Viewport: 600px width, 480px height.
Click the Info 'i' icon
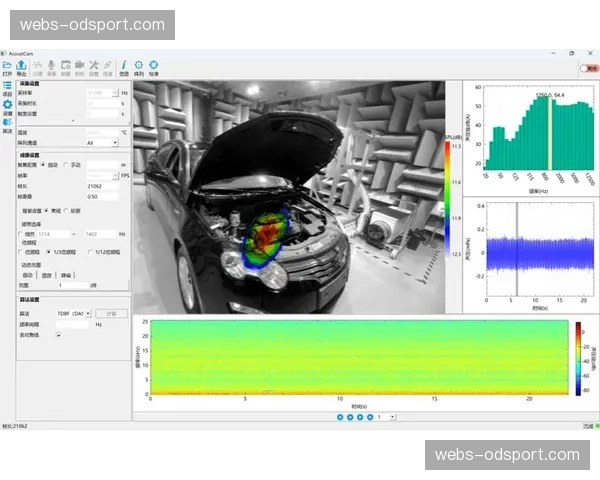pyautogui.click(x=123, y=65)
